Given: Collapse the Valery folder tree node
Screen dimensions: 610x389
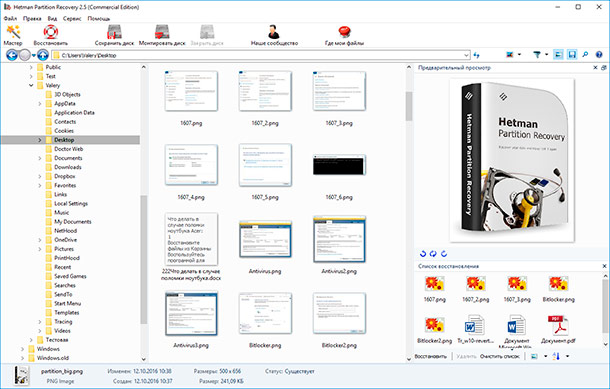Looking at the screenshot, I should pyautogui.click(x=31, y=85).
